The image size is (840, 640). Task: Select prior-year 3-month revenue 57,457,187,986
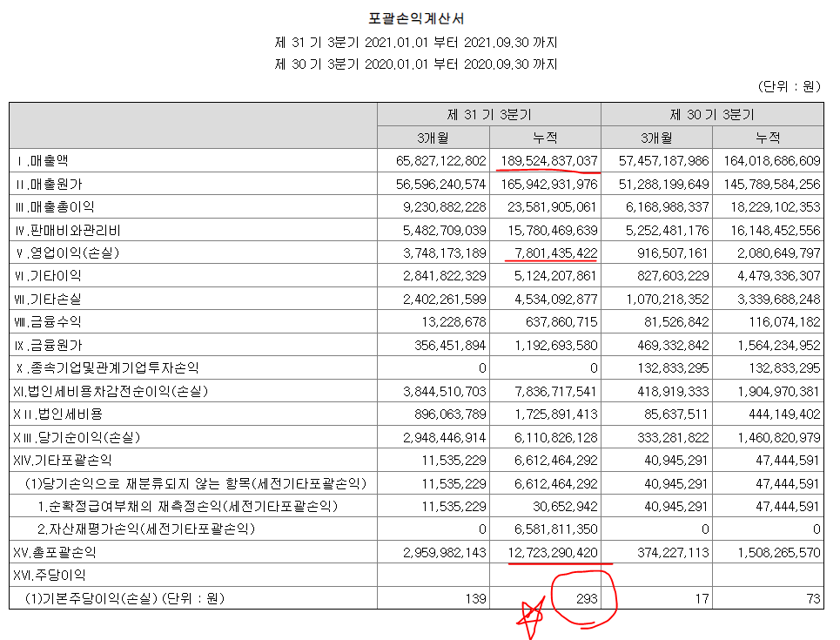tap(664, 161)
